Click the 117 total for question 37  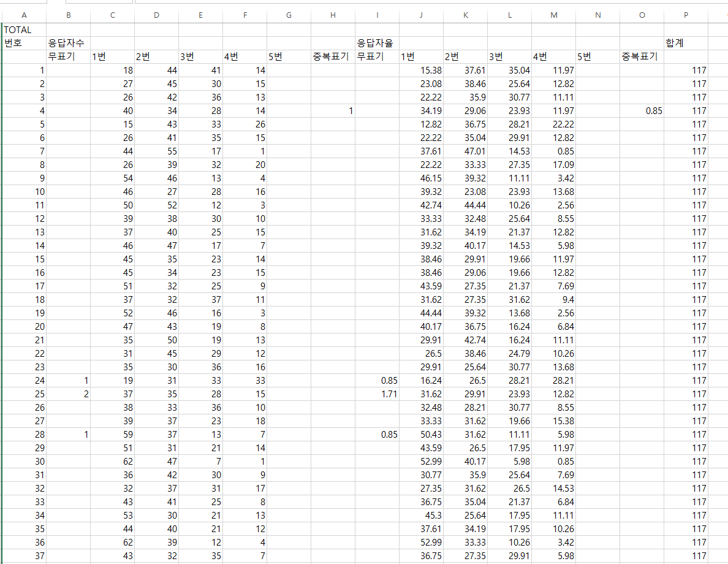click(x=686, y=555)
